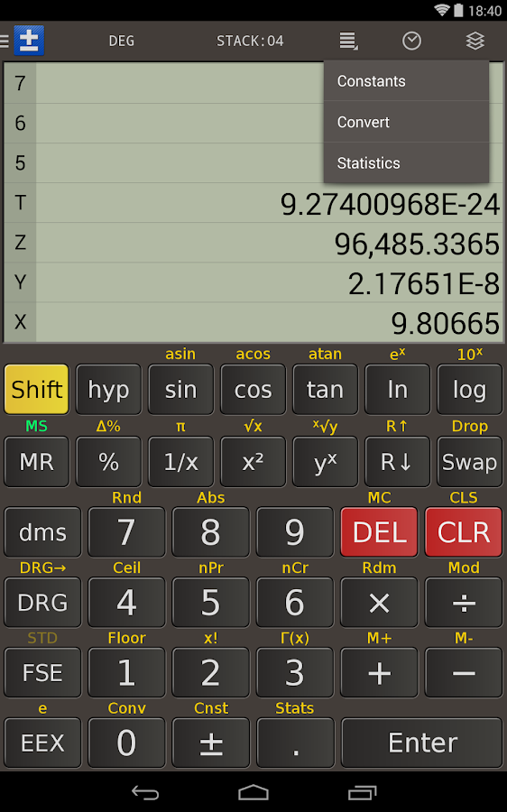Tap the number 8 key
507x812 pixels.
pos(211,532)
